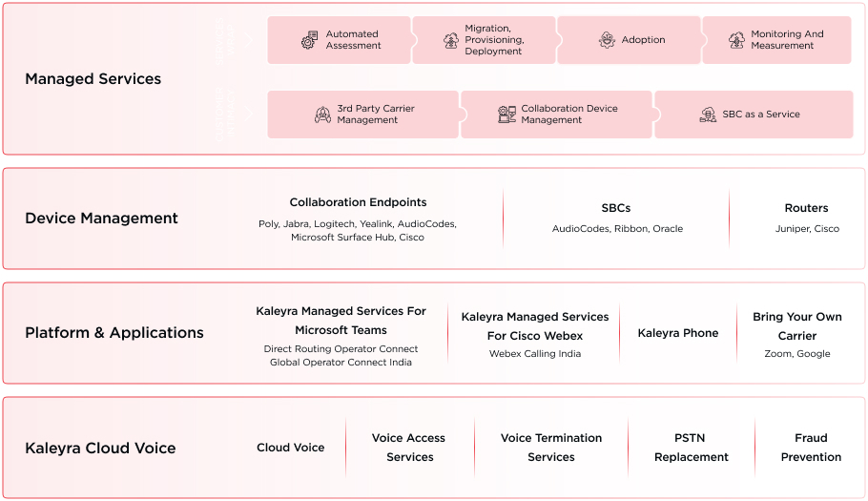The image size is (868, 501).
Task: Click the AudioCodes, Ribbon, Oracle text
Action: (617, 229)
